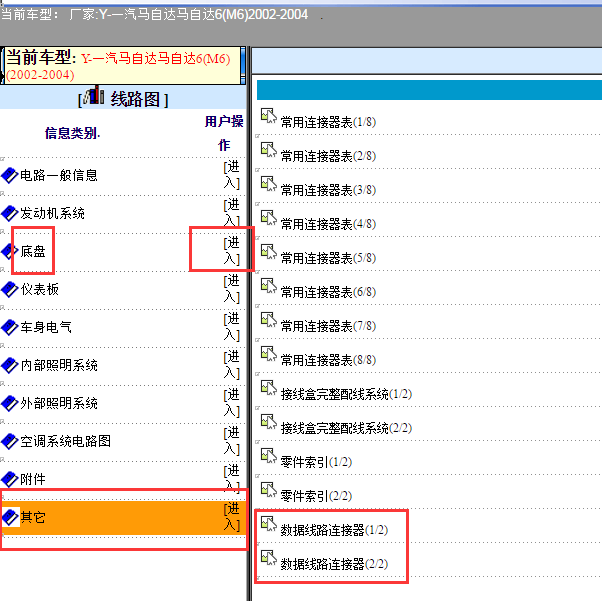602x601 pixels.
Task: Click image icon for 常用连接器表(6/8)
Action: 269,286
